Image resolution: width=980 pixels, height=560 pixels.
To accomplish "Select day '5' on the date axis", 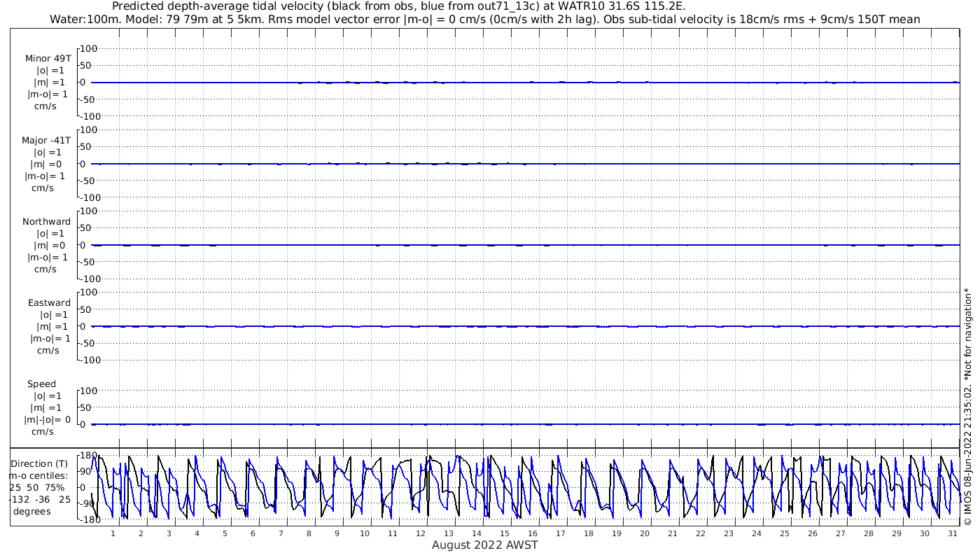I will [x=225, y=533].
